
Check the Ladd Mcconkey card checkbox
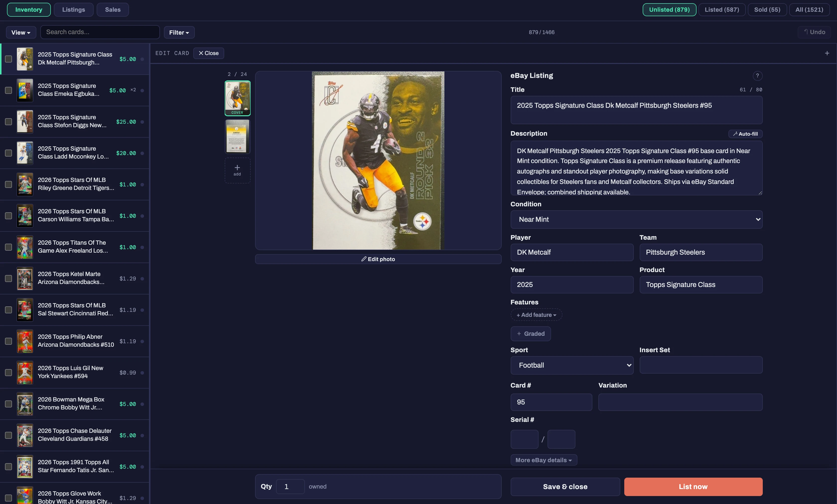pyautogui.click(x=8, y=153)
